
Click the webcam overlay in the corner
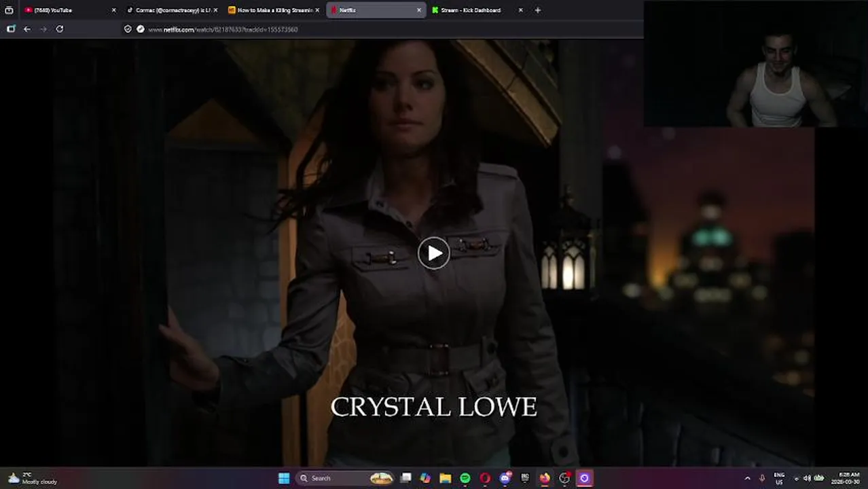(756, 64)
